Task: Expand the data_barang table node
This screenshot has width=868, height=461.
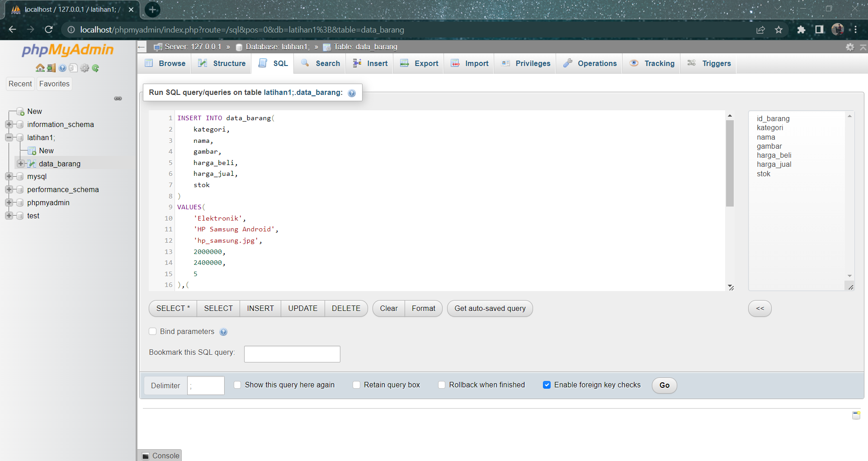Action: click(21, 164)
